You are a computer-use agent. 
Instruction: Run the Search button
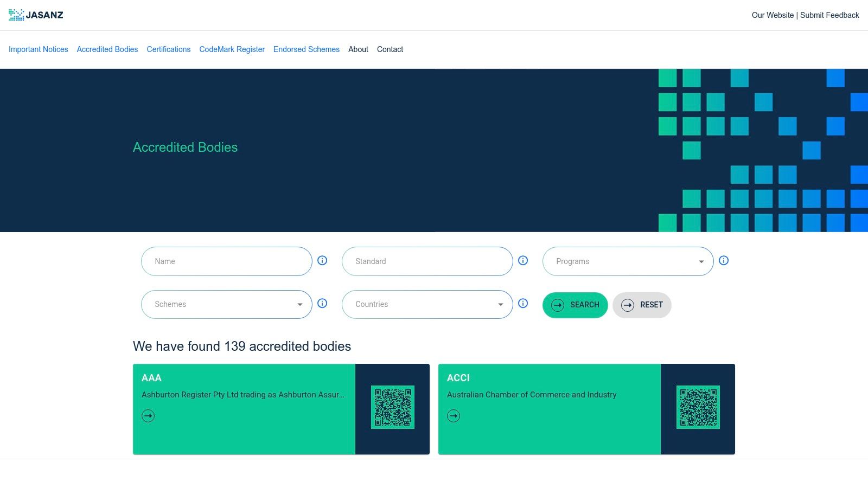point(575,305)
